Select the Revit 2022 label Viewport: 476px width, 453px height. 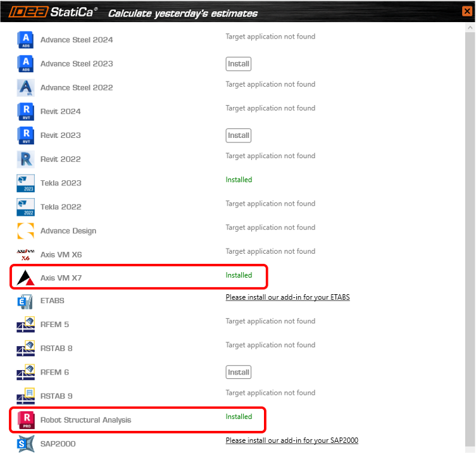60,159
